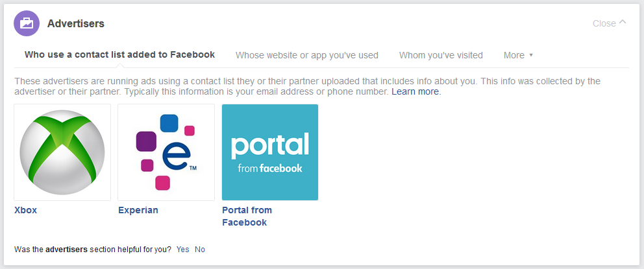Image resolution: width=644 pixels, height=269 pixels.
Task: Open the Portal from Facebook text link
Action: [247, 216]
